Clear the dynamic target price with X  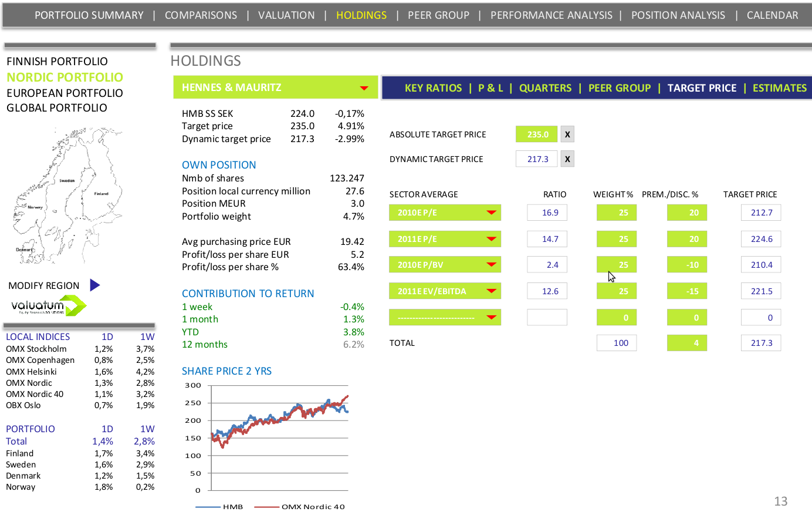pyautogui.click(x=567, y=159)
